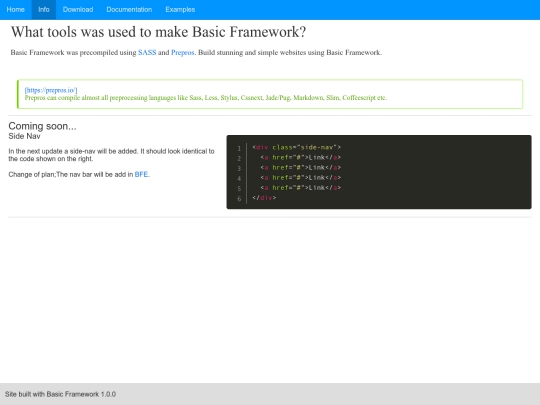Open the https://prepros.io/ link
This screenshot has height=405, width=540.
(x=51, y=90)
